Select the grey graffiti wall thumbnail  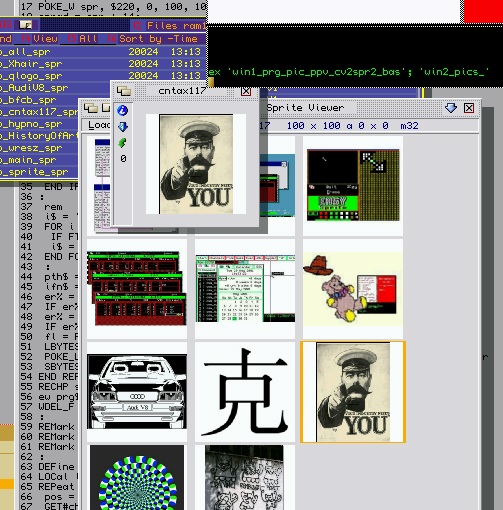(245, 477)
